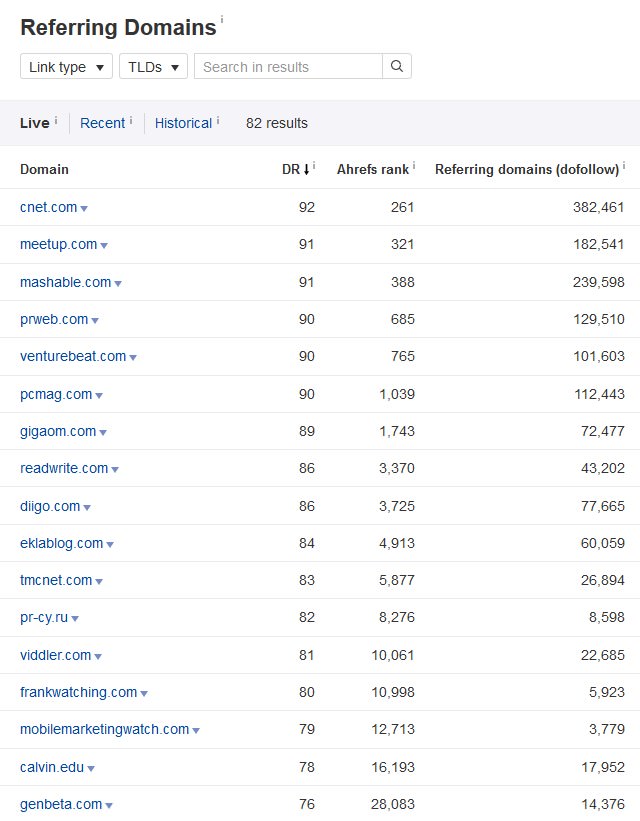Click the Referring Domains page heading
This screenshot has width=640, height=821.
(118, 28)
